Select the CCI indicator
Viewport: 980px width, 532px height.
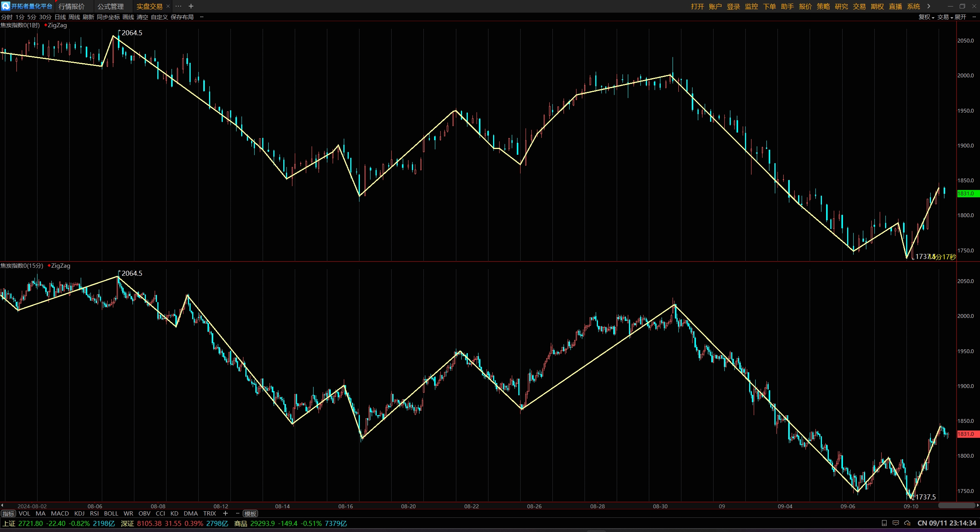tap(160, 513)
